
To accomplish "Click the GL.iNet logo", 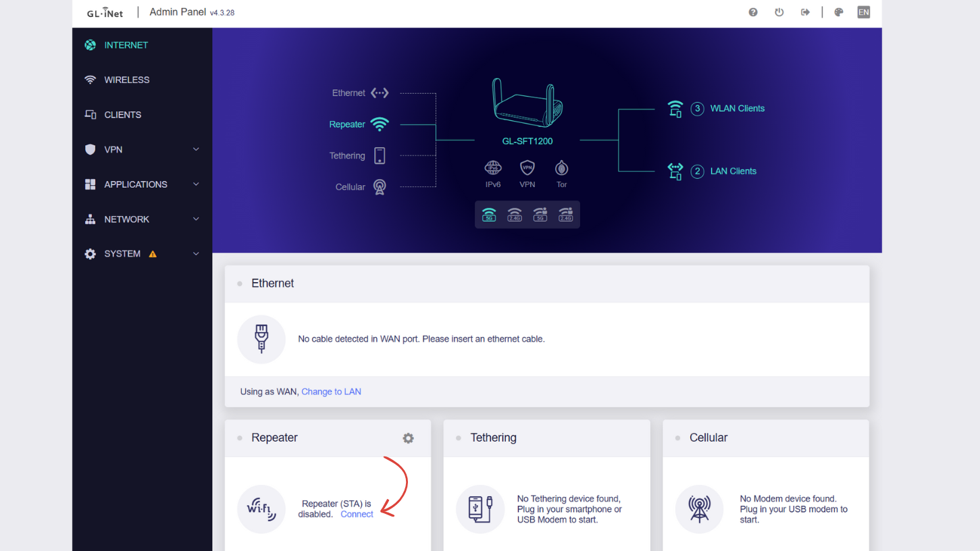I will click(x=105, y=12).
